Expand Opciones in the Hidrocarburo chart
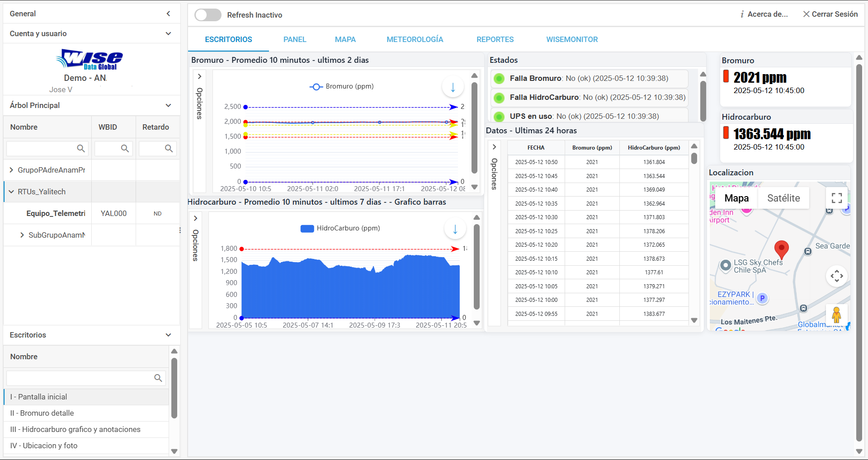 (x=195, y=218)
